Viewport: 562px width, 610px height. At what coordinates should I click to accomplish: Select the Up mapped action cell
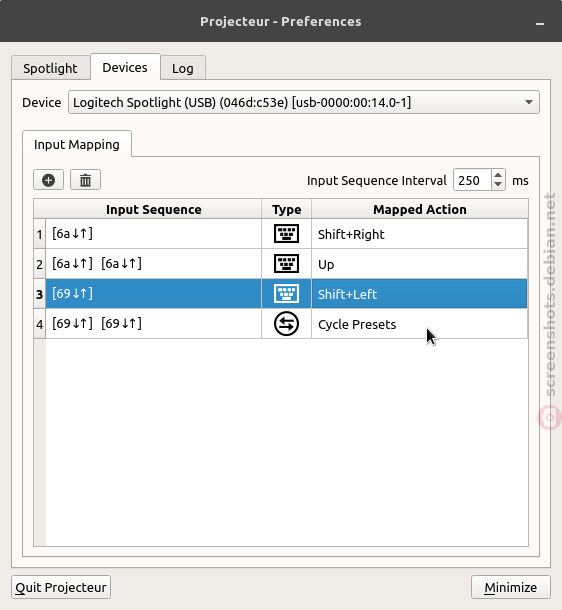click(419, 264)
